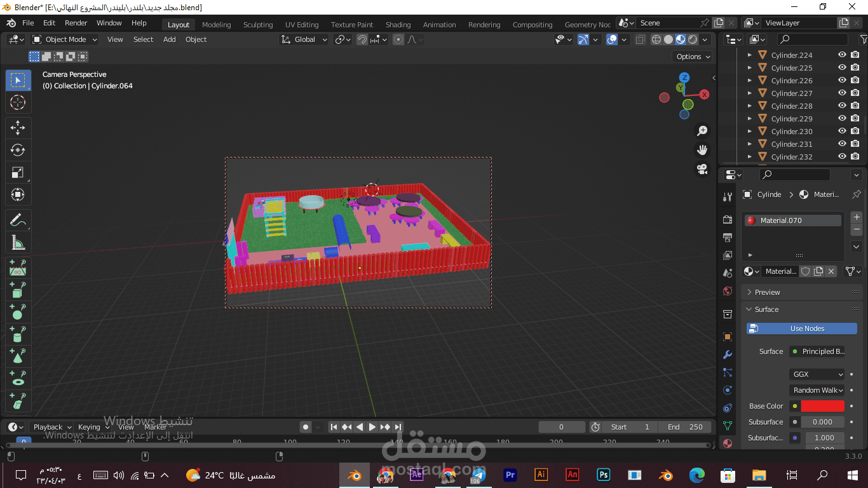Open Output properties tab
The image size is (868, 488).
coord(728,237)
